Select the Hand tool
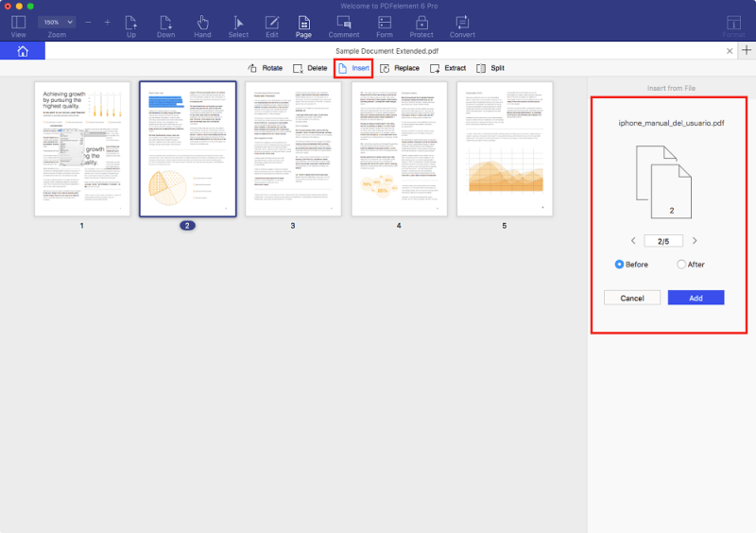Viewport: 756px width, 533px height. (x=202, y=26)
